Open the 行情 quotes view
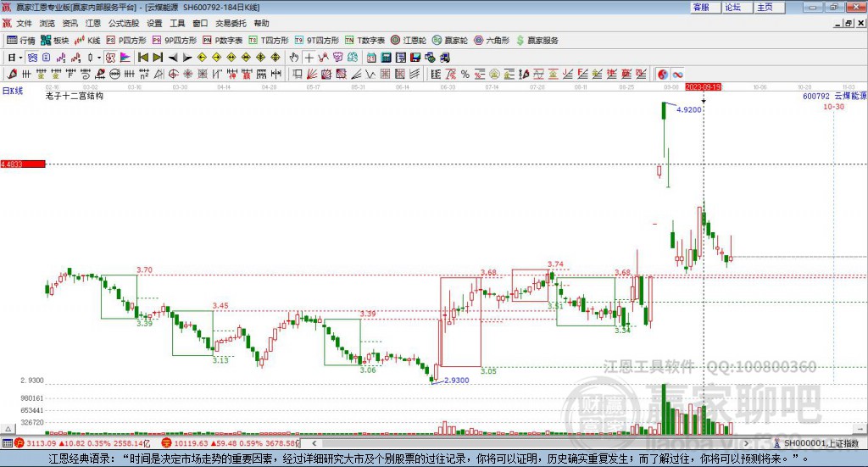Image resolution: width=868 pixels, height=467 pixels. [20, 41]
